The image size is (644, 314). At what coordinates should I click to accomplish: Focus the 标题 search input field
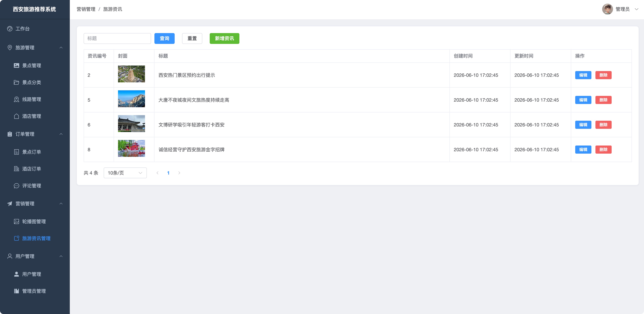[x=117, y=38]
